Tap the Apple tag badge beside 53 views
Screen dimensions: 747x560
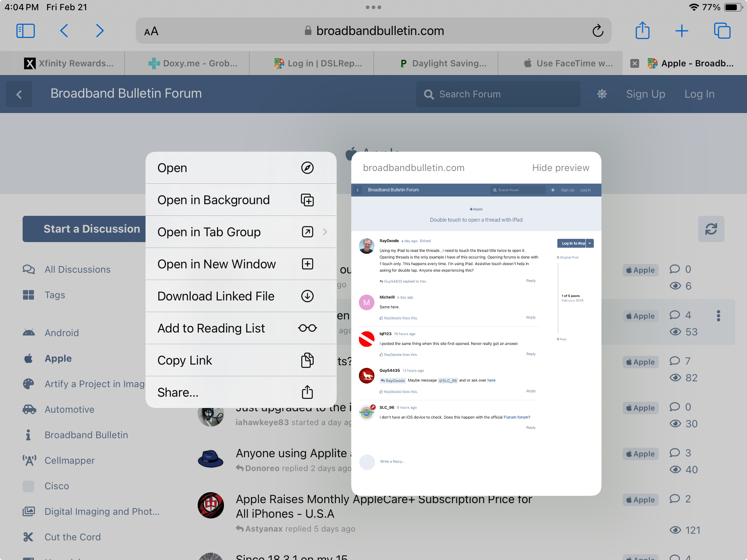[x=640, y=316]
